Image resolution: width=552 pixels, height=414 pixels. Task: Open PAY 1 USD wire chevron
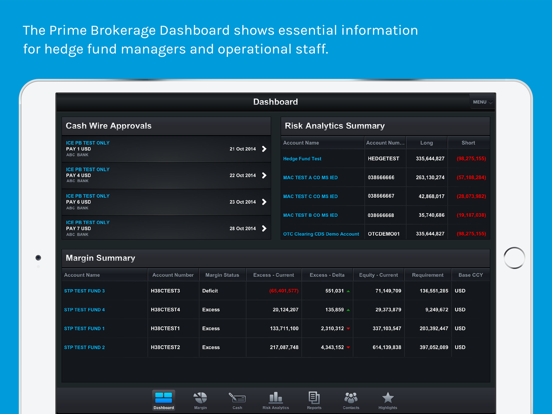(264, 149)
